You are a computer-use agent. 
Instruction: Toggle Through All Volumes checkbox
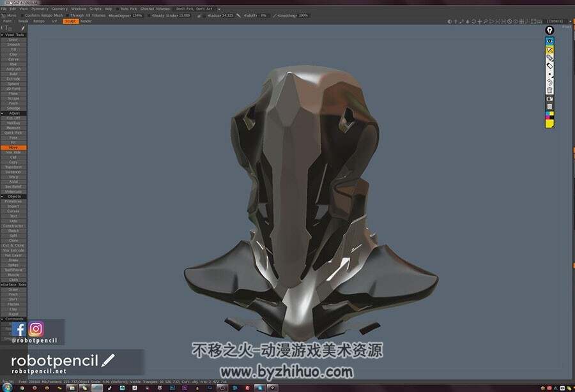pos(68,15)
